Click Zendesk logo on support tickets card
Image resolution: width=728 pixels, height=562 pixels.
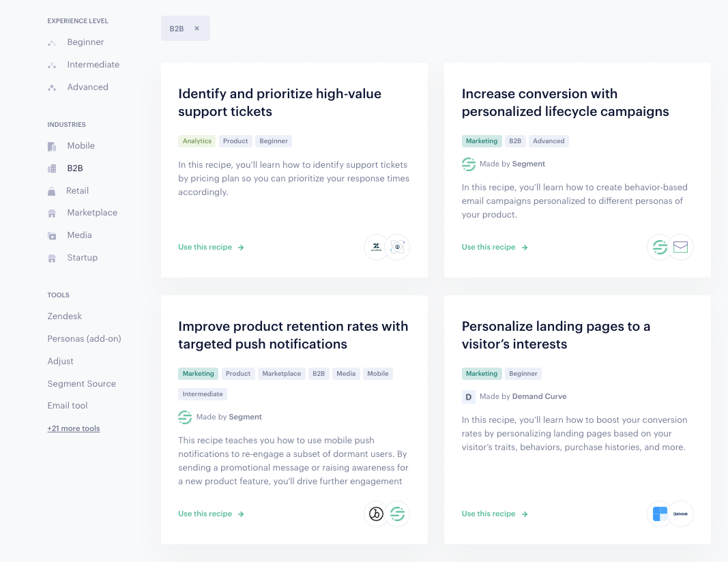[x=376, y=247]
